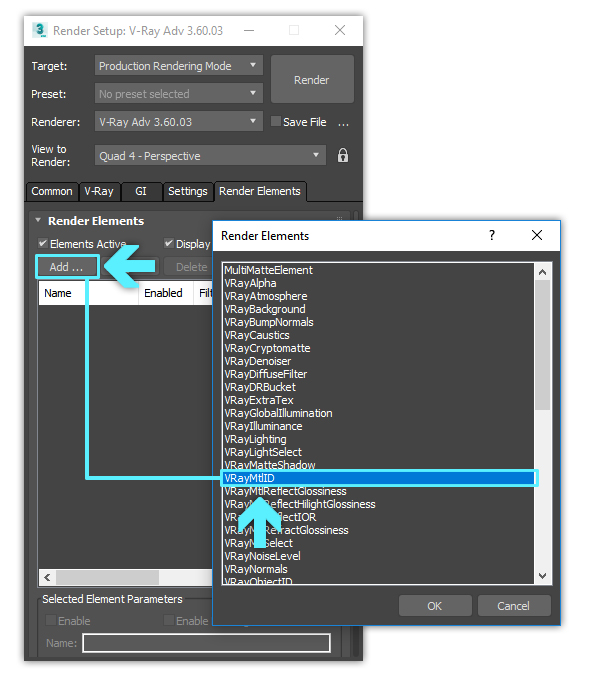
Task: Tick the left Enable checkbox in Selected Element Parameters
Action: click(x=51, y=620)
